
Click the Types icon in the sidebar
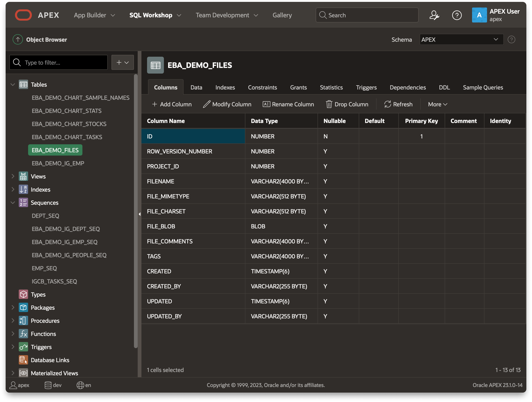(x=23, y=294)
